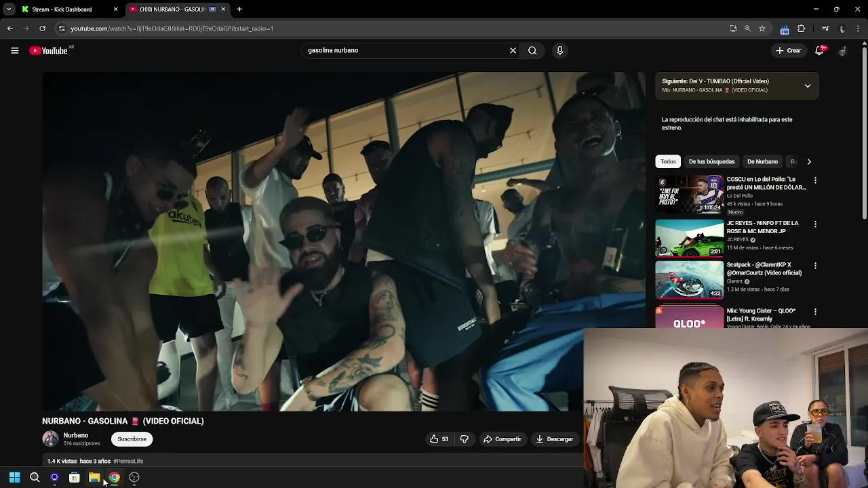Open the blue pinned extension icon
Screen dimensions: 868x488
tap(785, 29)
